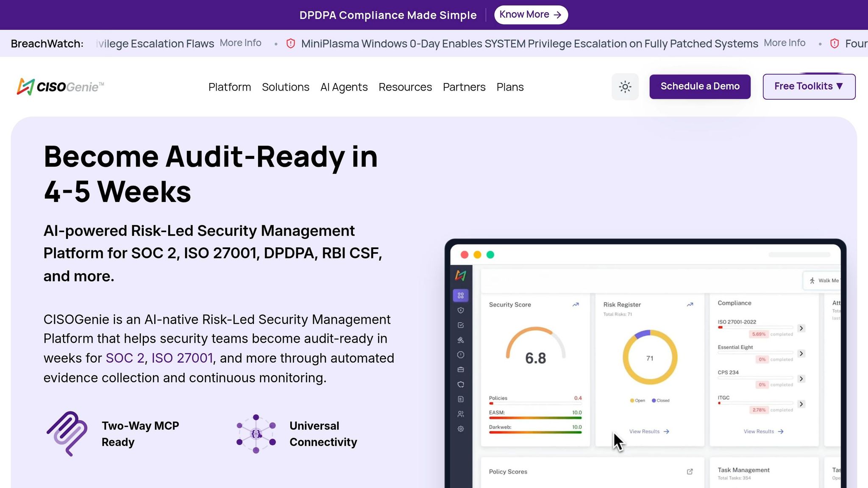Click the CISOGenie logo atop preview sidebar
Image resolution: width=868 pixels, height=488 pixels.
point(461,276)
